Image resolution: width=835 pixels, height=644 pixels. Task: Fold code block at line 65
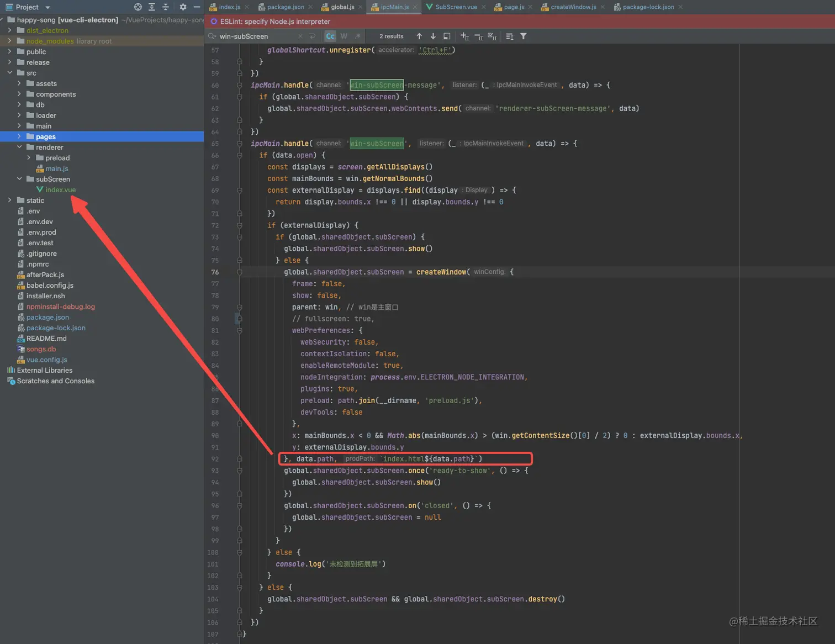pyautogui.click(x=240, y=144)
